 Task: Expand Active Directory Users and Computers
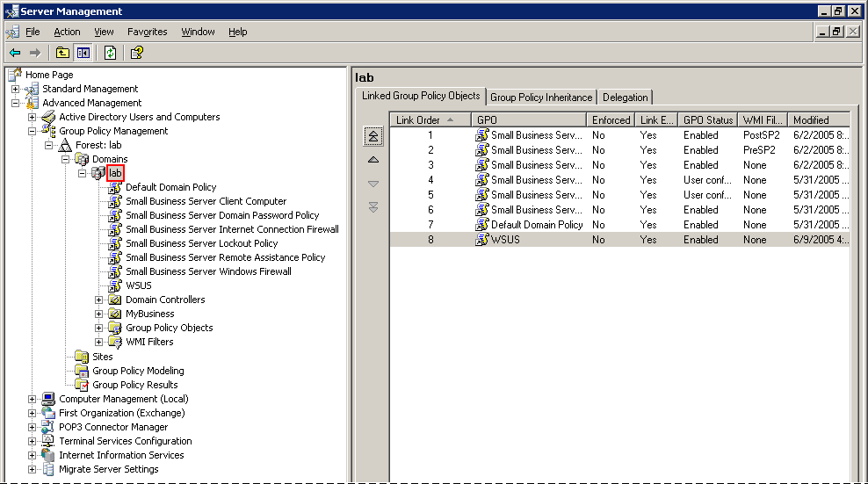[x=33, y=117]
